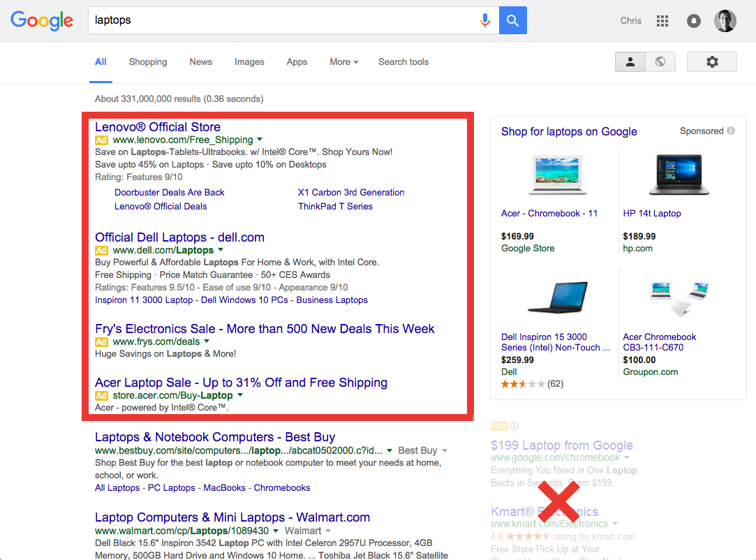
Task: Expand store.acer.com URL dropdown arrow
Action: (240, 395)
